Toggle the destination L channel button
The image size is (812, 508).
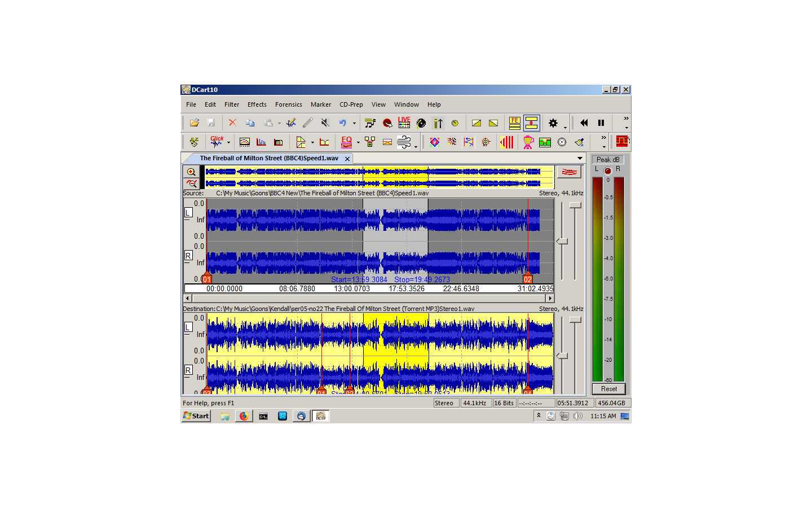point(188,327)
